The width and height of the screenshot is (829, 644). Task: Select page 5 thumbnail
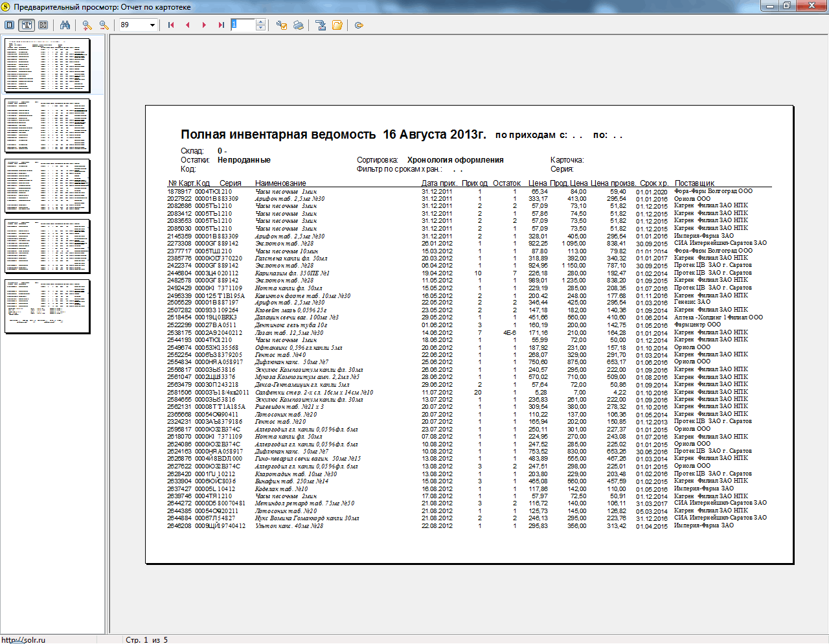[x=47, y=306]
